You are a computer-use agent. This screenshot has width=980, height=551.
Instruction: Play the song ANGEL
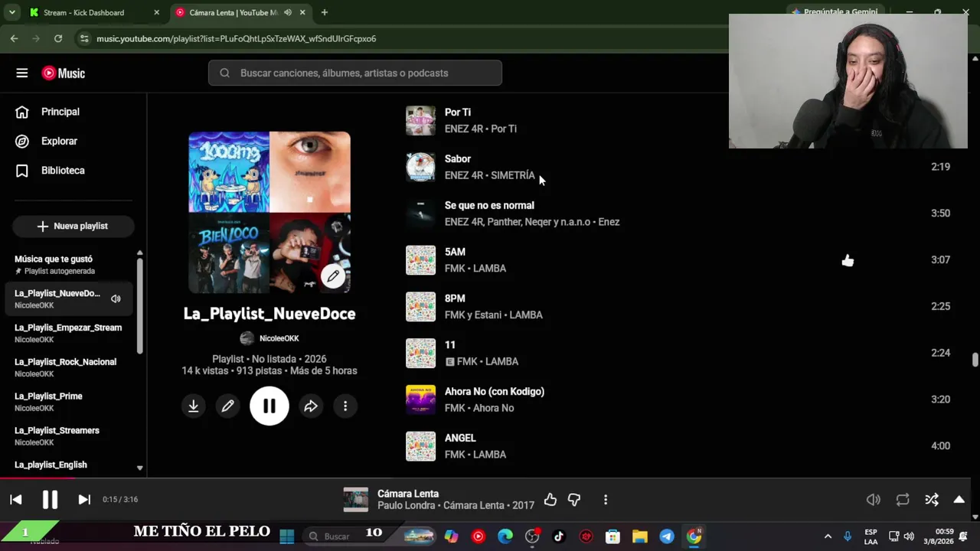pyautogui.click(x=460, y=439)
